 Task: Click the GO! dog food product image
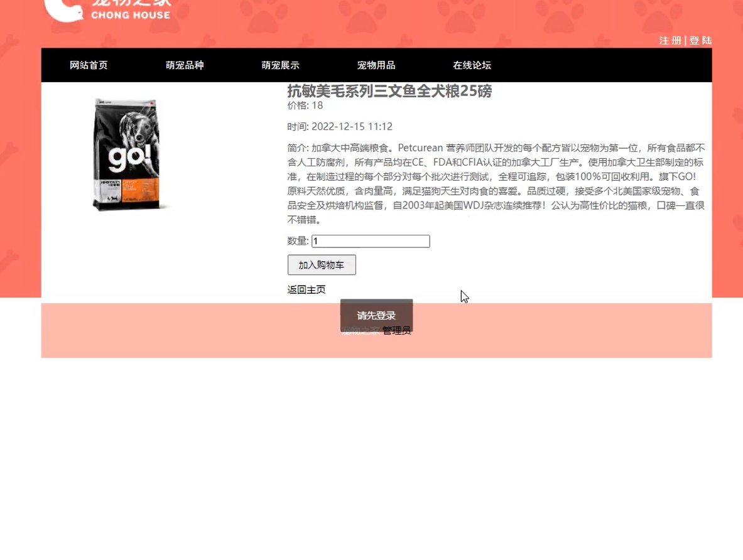point(126,154)
